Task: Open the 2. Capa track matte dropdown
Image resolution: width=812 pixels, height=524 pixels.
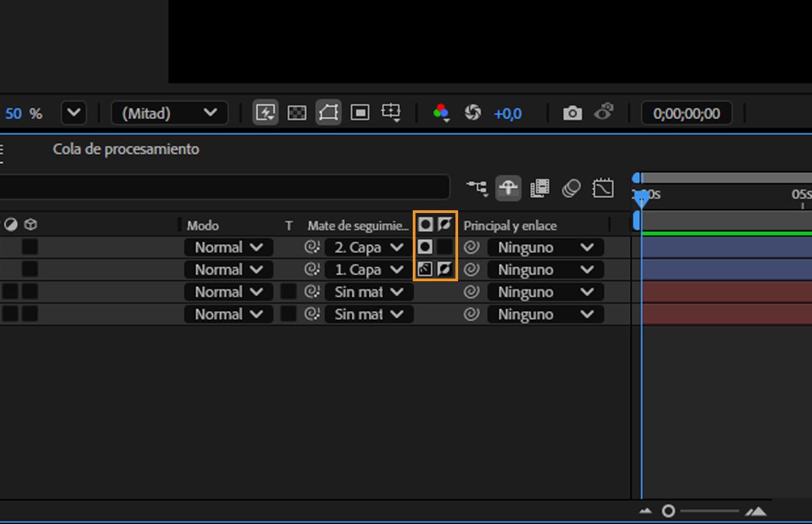Action: click(x=369, y=247)
